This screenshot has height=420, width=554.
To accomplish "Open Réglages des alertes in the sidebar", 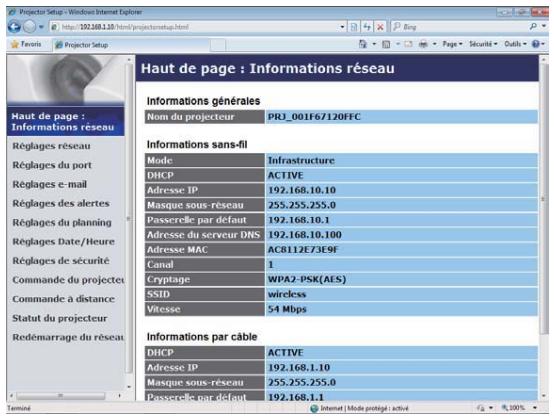I will [61, 203].
